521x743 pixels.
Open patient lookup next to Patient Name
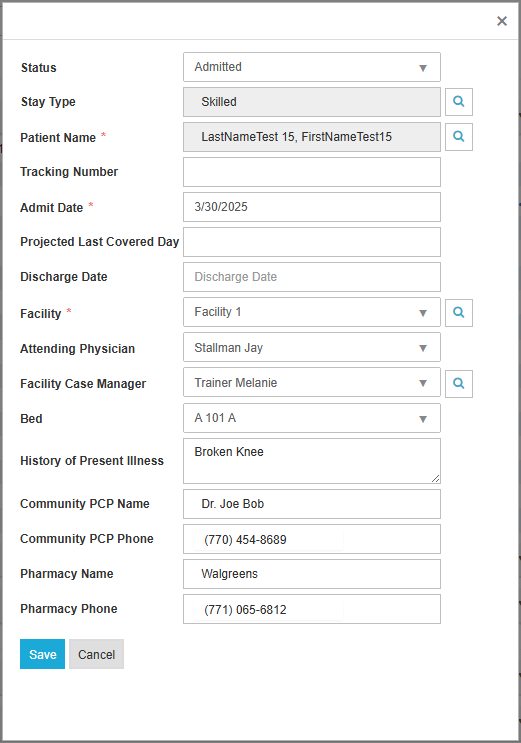458,137
